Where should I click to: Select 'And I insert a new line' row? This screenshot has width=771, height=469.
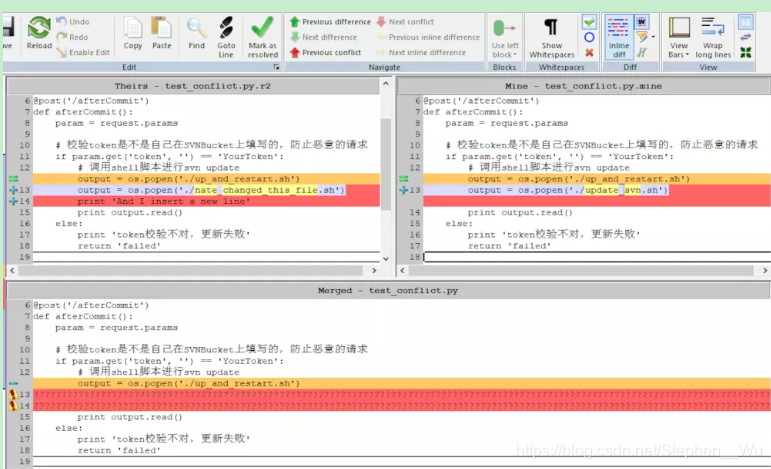coord(207,201)
